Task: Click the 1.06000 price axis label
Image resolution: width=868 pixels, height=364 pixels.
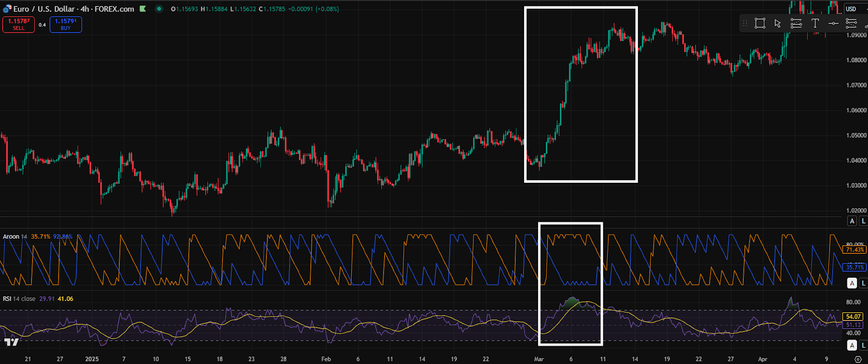Action: [856, 110]
